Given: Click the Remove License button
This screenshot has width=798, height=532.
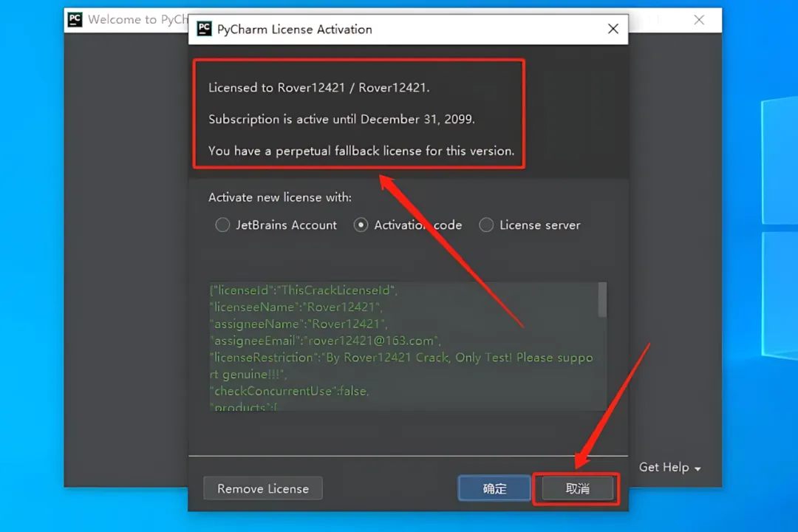Looking at the screenshot, I should [x=263, y=488].
